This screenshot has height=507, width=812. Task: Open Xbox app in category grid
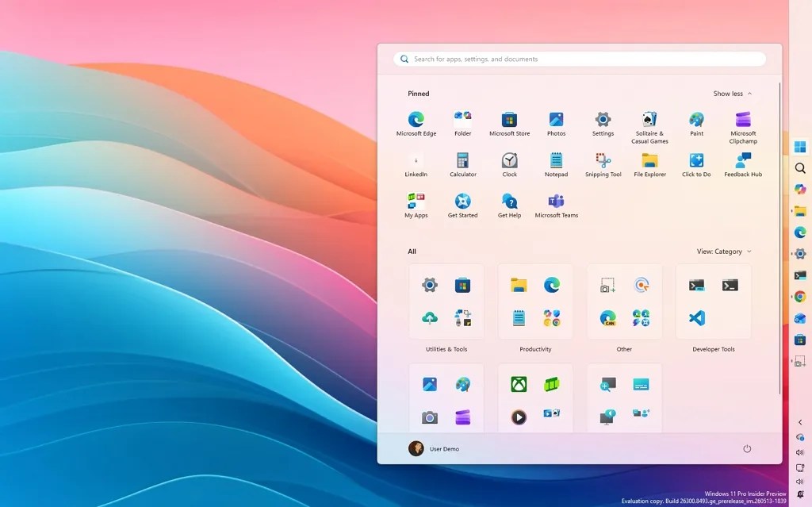(x=519, y=384)
